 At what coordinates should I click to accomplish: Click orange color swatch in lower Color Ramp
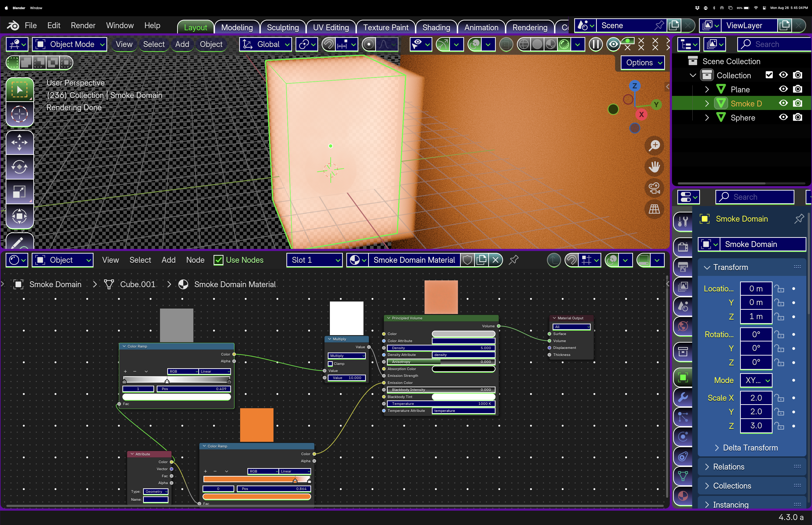point(257,497)
